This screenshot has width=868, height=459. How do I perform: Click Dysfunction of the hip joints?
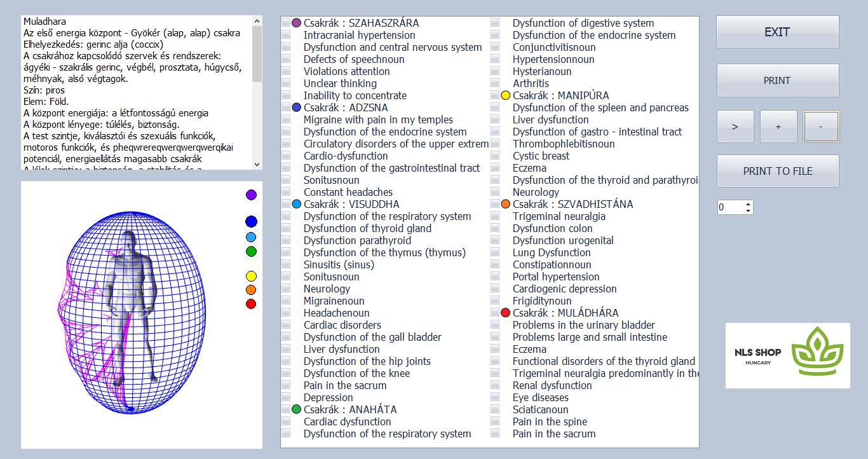point(367,361)
